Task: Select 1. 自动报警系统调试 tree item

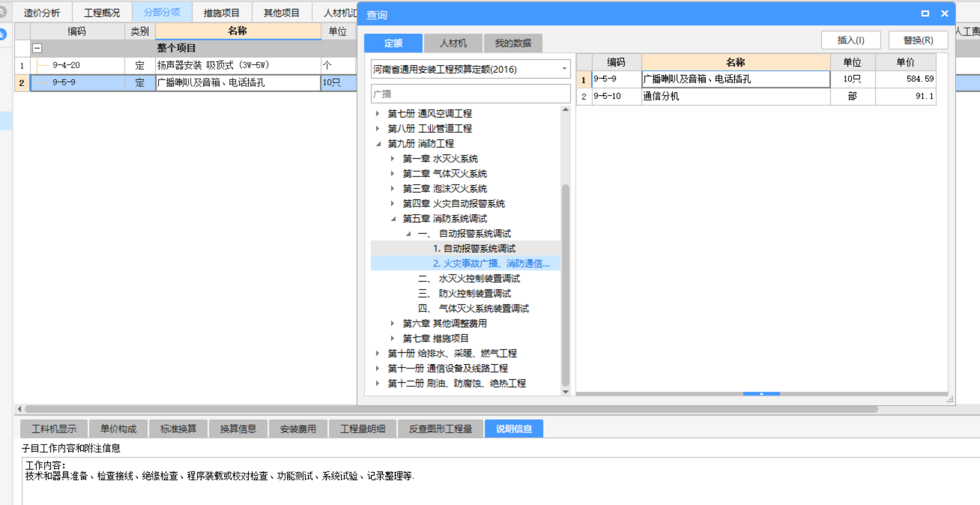Action: [x=474, y=248]
